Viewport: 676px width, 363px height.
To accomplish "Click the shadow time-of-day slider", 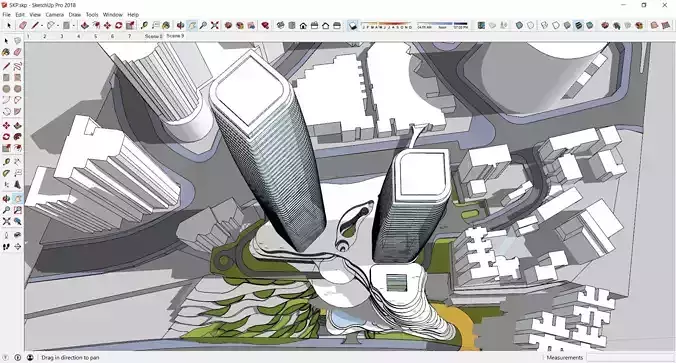I will coord(443,25).
